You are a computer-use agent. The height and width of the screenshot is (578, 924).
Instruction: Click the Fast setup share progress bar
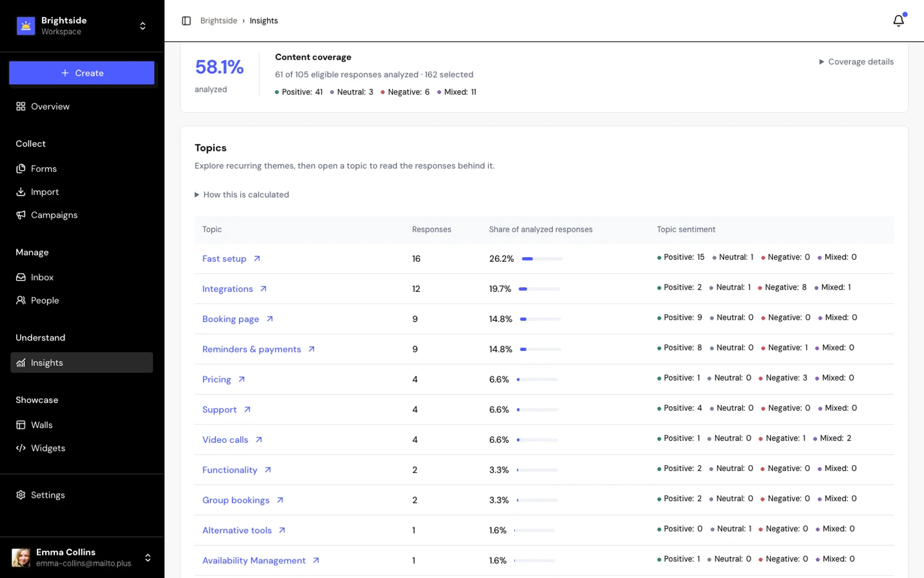coord(542,259)
